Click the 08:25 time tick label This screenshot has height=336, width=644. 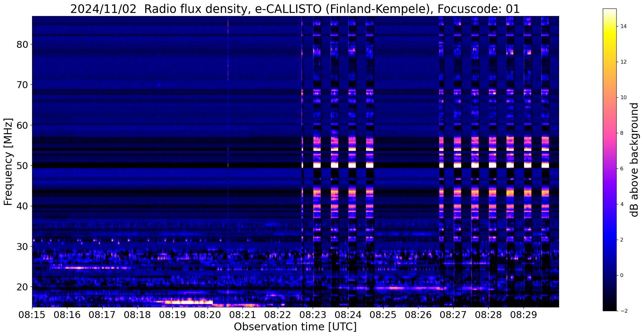(x=383, y=315)
